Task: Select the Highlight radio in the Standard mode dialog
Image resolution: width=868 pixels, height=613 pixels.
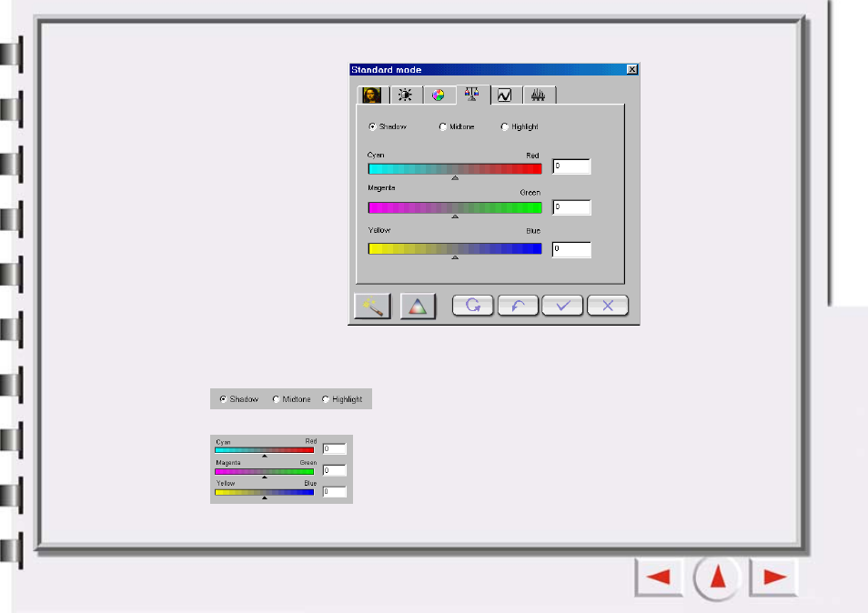Action: [504, 126]
